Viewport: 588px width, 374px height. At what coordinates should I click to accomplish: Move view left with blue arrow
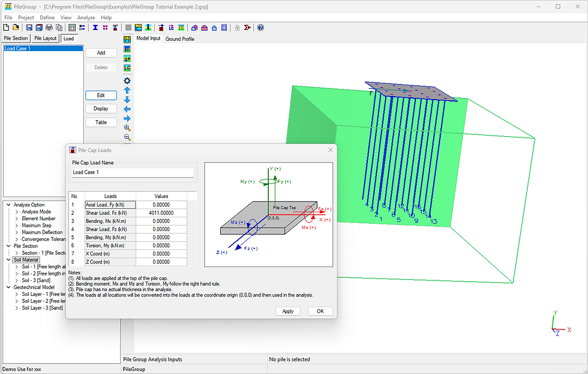127,109
